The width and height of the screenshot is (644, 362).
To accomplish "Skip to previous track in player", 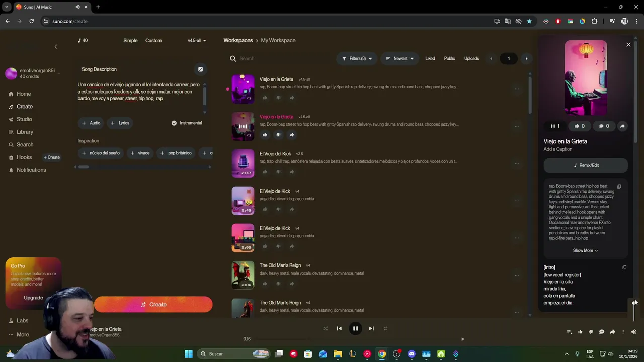I will [339, 328].
